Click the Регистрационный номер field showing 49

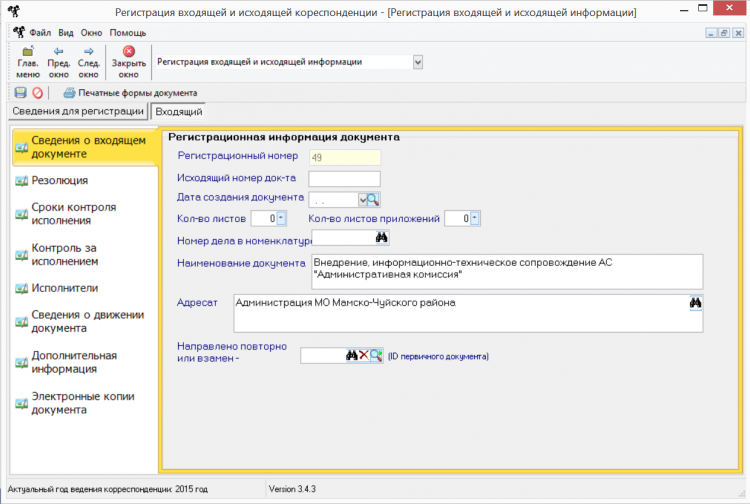[345, 157]
